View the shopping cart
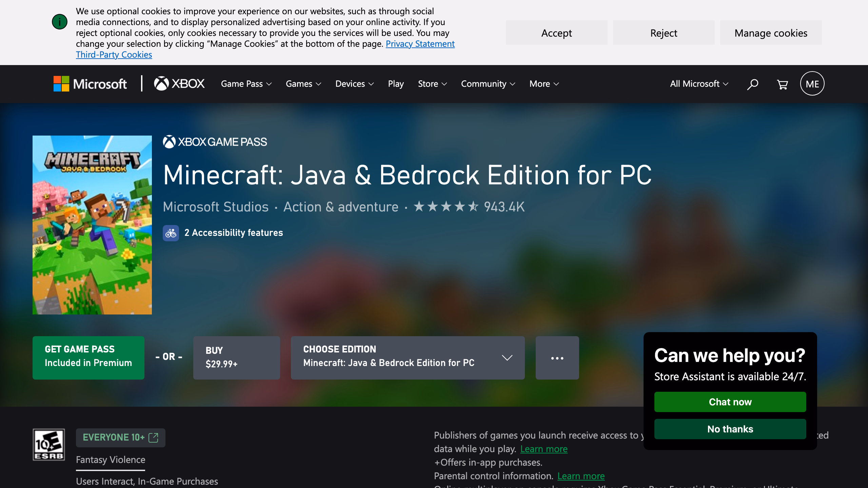The image size is (868, 488). click(x=782, y=84)
